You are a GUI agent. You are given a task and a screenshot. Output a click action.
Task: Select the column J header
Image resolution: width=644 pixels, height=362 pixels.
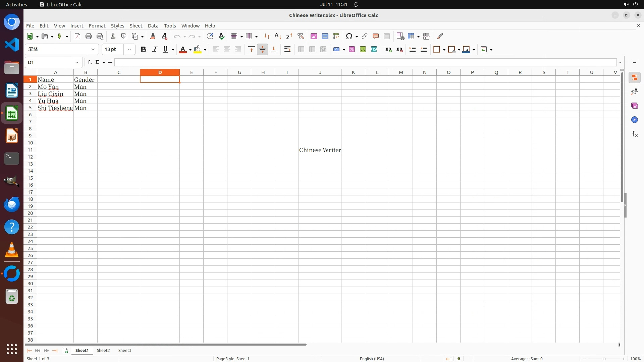point(320,72)
